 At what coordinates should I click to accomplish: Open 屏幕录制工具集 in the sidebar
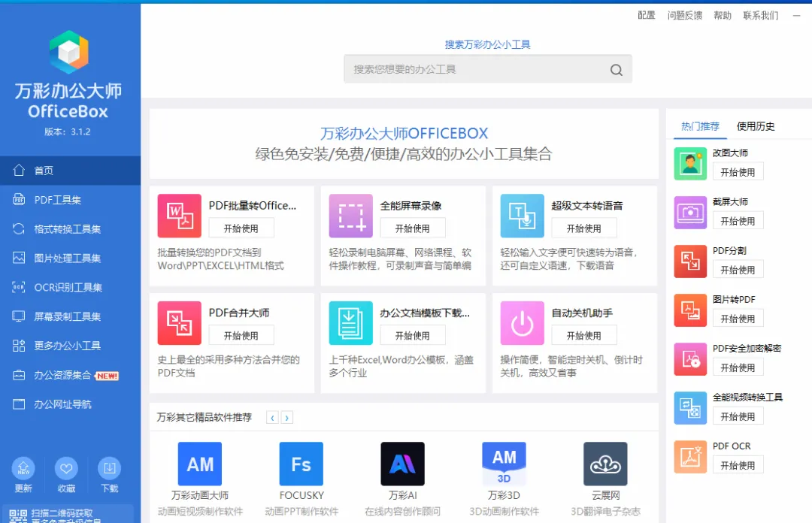[71, 316]
